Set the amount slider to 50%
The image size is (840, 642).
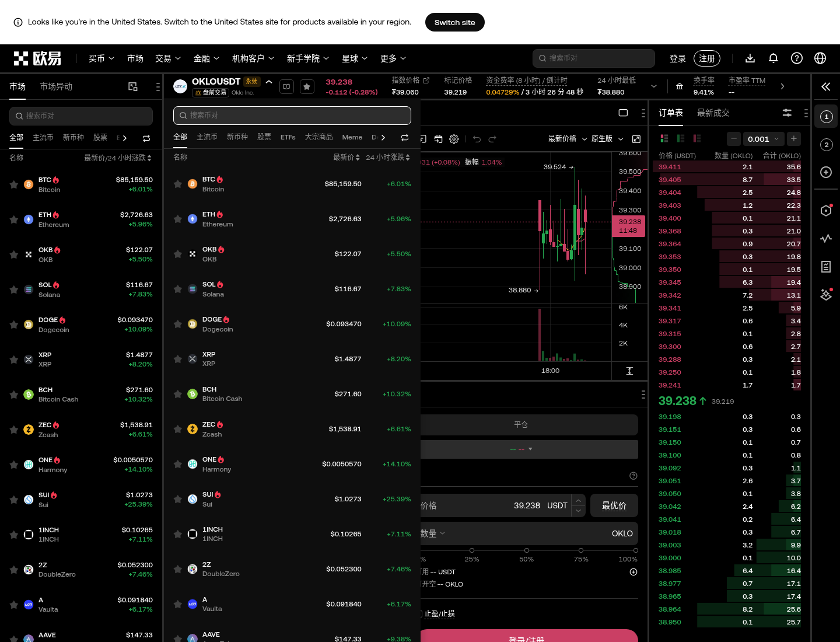pyautogui.click(x=527, y=550)
